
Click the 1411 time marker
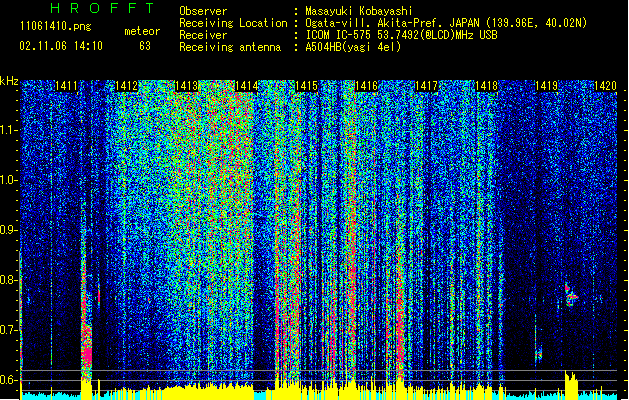point(66,86)
